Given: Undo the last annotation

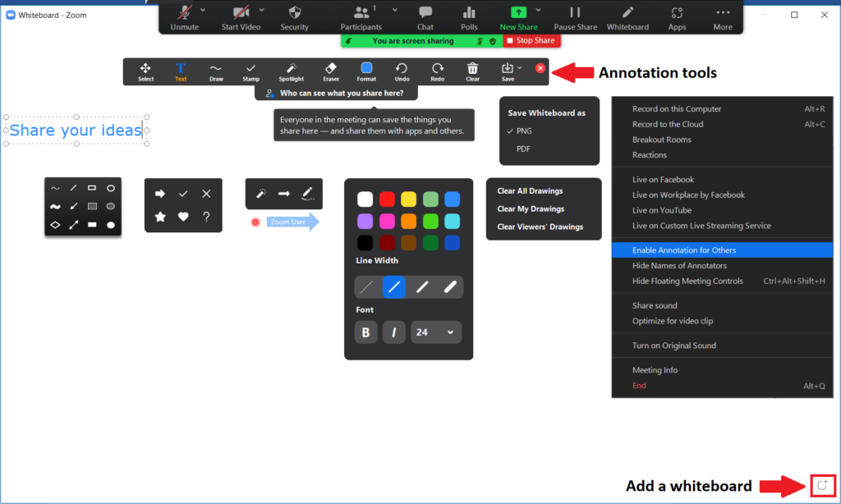Looking at the screenshot, I should (x=402, y=72).
